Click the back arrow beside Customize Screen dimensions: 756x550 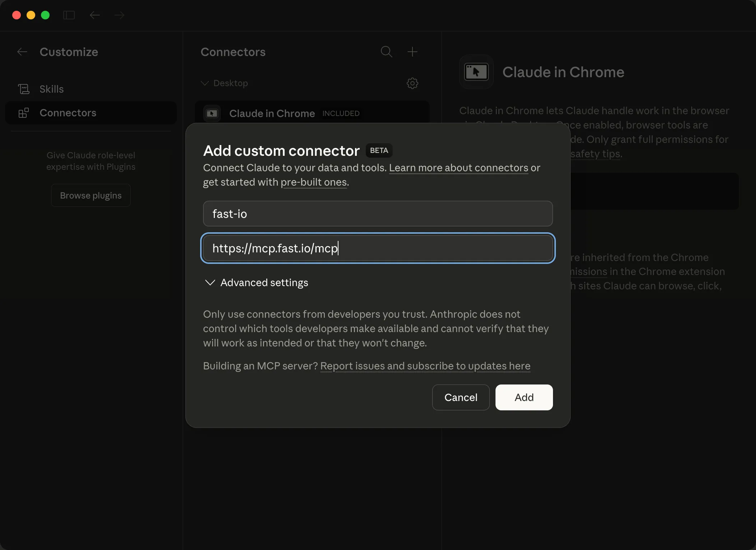pyautogui.click(x=22, y=52)
